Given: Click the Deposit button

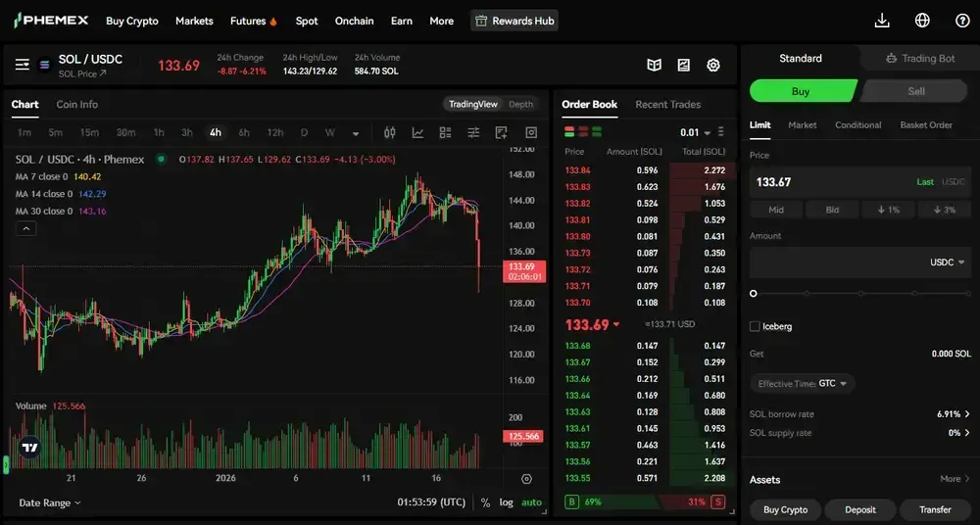Looking at the screenshot, I should pos(860,510).
